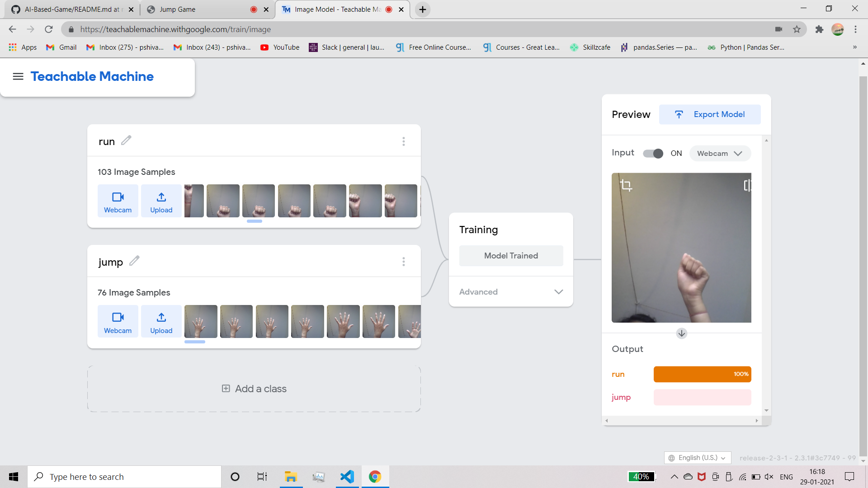Edit the jump class name pencil icon
The width and height of the screenshot is (868, 488).
[x=134, y=261]
